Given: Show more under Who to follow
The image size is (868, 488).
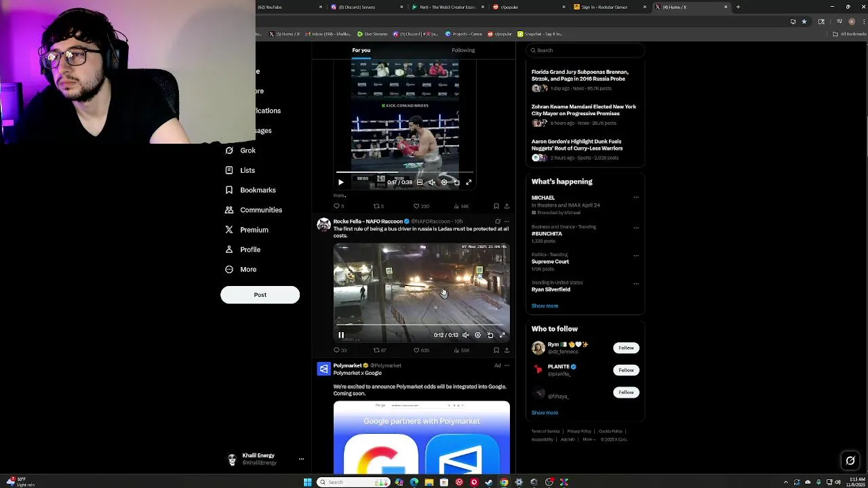Looking at the screenshot, I should 545,413.
